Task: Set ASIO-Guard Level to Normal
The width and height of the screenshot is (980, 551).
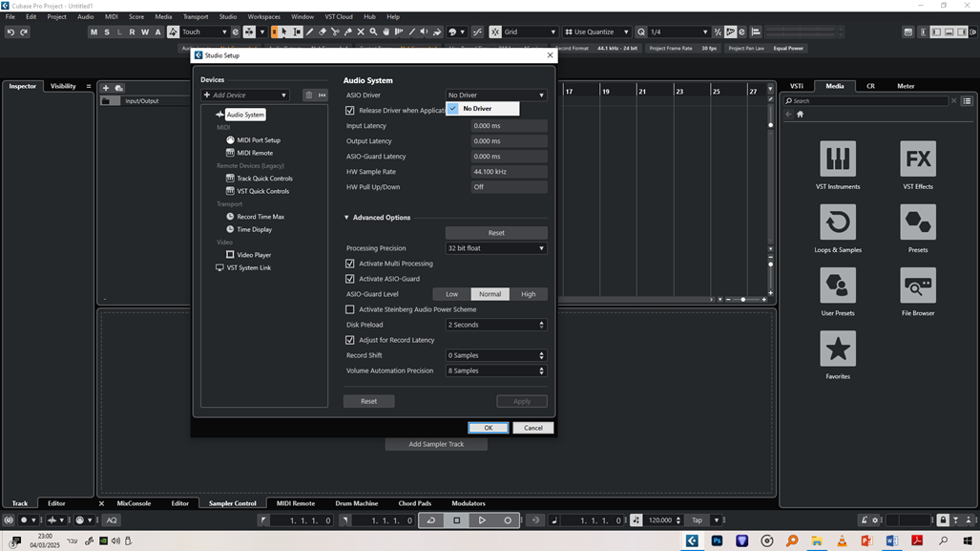Action: [x=490, y=294]
